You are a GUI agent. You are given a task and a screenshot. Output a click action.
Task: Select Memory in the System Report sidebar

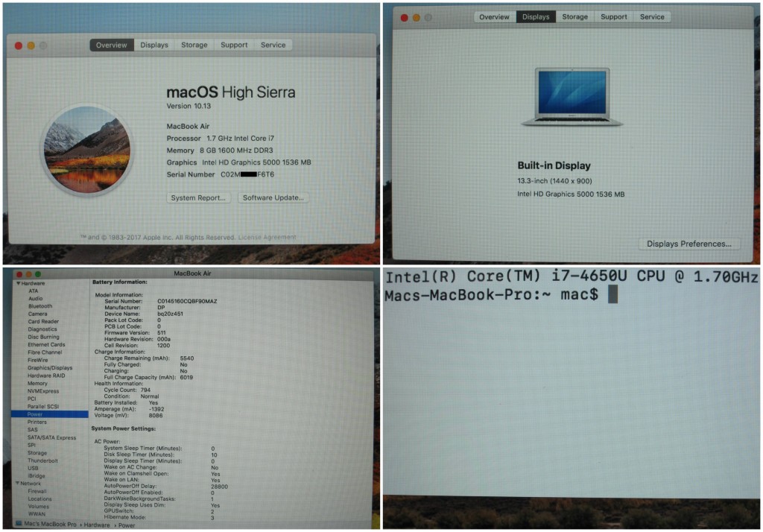37,384
